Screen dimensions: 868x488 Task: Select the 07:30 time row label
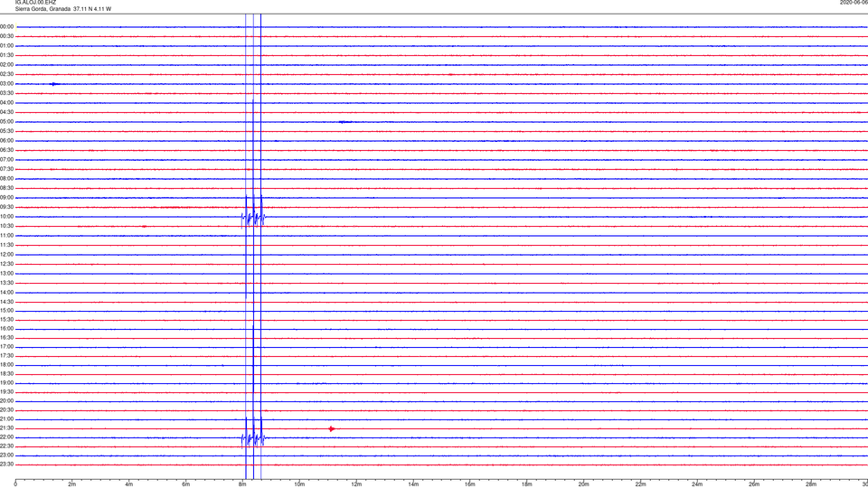click(x=6, y=169)
